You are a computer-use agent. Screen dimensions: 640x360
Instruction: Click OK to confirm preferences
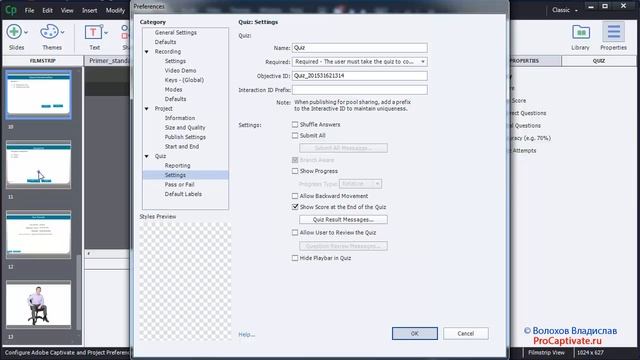(x=415, y=333)
